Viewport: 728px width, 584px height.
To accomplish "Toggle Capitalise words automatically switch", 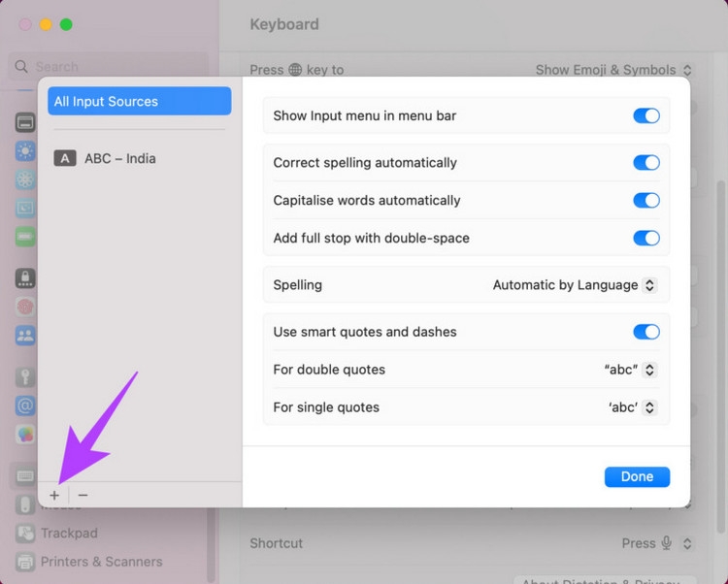I will tap(646, 201).
